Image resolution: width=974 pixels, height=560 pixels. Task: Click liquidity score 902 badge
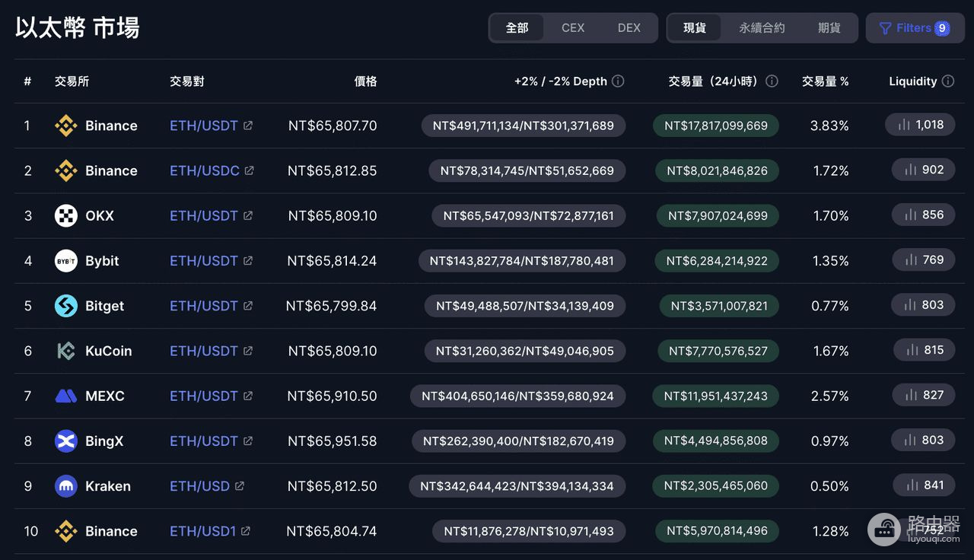(923, 170)
